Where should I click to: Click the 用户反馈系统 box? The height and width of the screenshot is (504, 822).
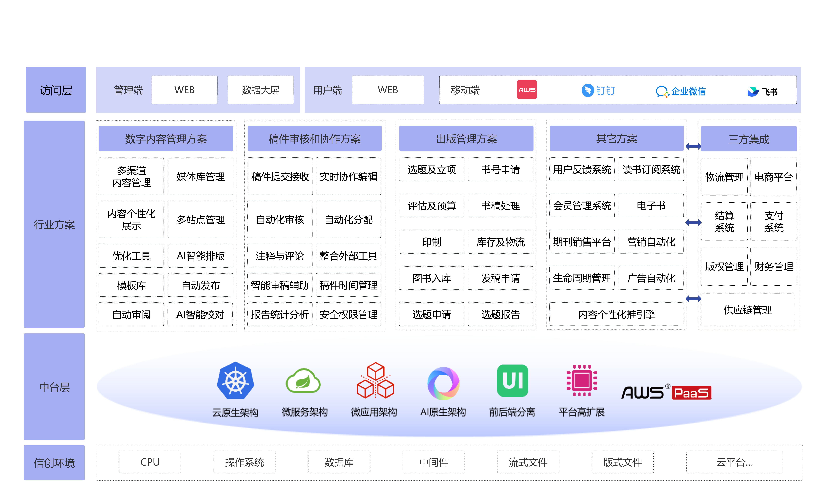[x=582, y=169]
